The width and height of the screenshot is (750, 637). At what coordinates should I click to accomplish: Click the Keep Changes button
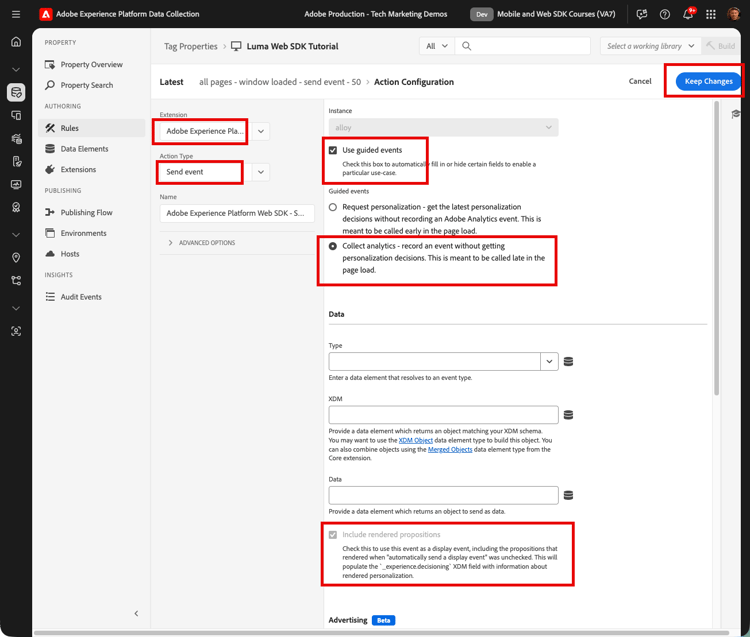point(708,81)
